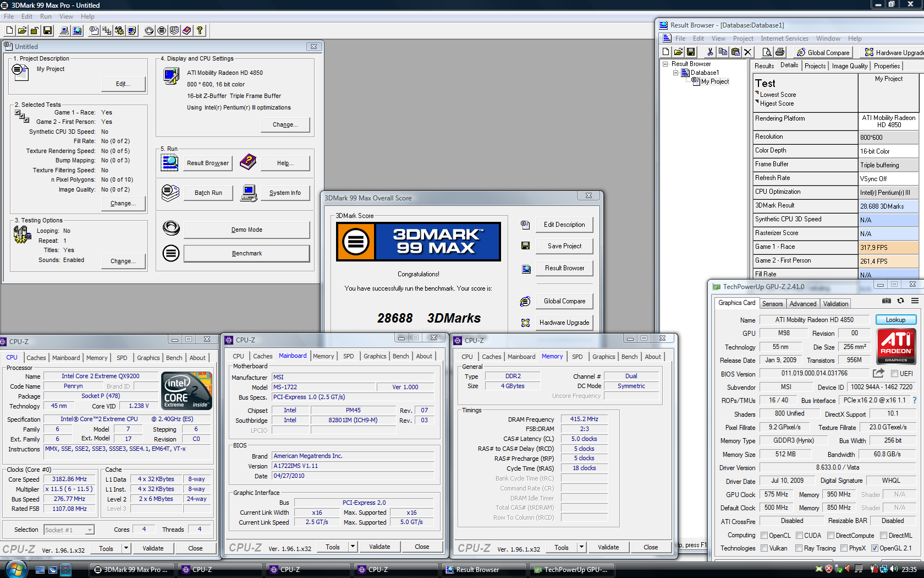Screen dimensions: 924x578
Task: Collapse Result Browser tree root node
Action: point(665,64)
